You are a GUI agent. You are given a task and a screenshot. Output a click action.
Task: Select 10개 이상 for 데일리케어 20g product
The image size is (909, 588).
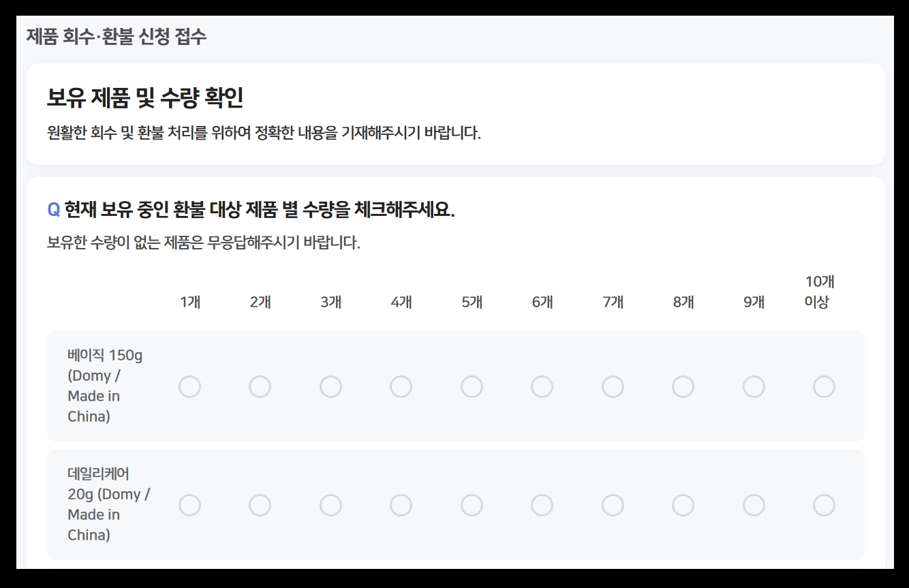point(824,506)
